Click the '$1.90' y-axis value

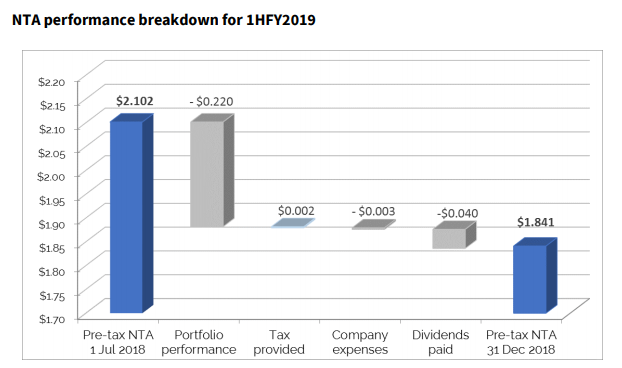(52, 224)
